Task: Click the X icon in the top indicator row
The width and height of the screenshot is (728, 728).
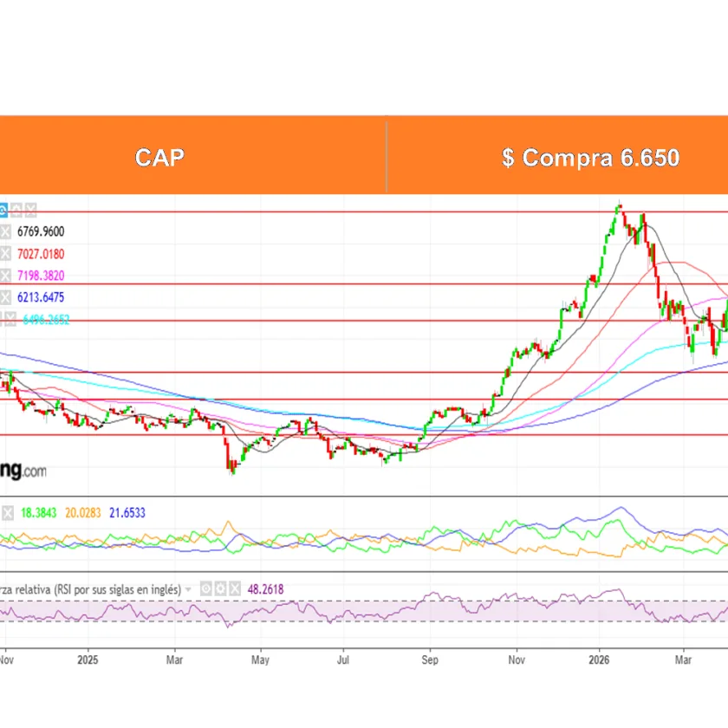Action: tap(31, 210)
